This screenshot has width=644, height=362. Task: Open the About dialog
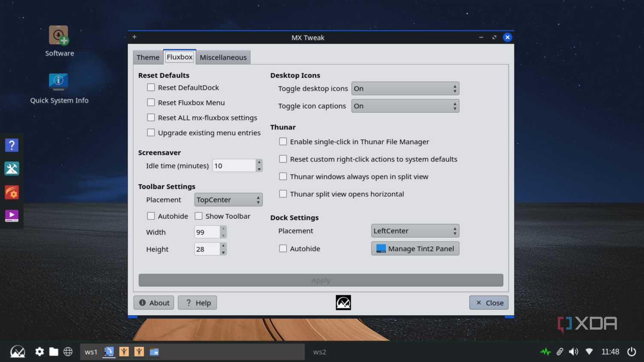[154, 303]
